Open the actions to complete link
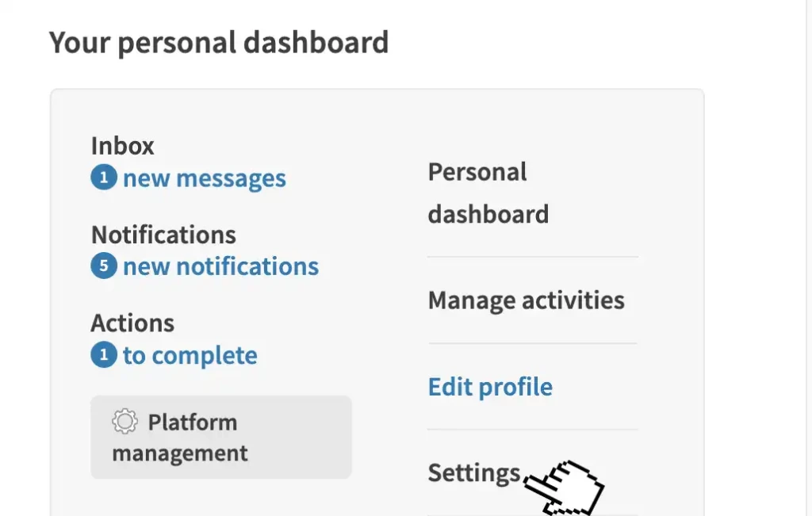Screen dimensions: 812x516 (x=190, y=356)
